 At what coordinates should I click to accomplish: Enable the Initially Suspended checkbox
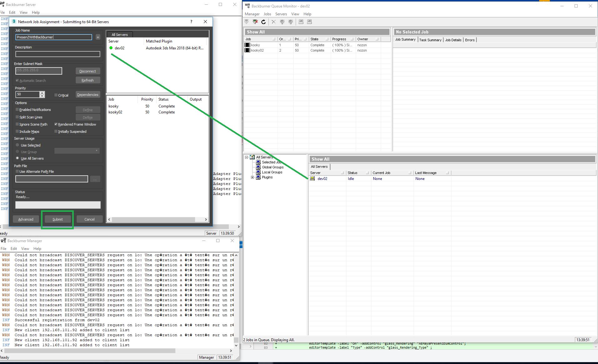tap(56, 132)
